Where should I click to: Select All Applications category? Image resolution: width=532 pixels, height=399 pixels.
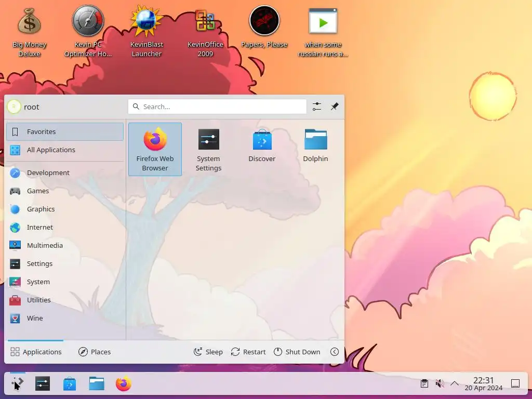tap(65, 150)
